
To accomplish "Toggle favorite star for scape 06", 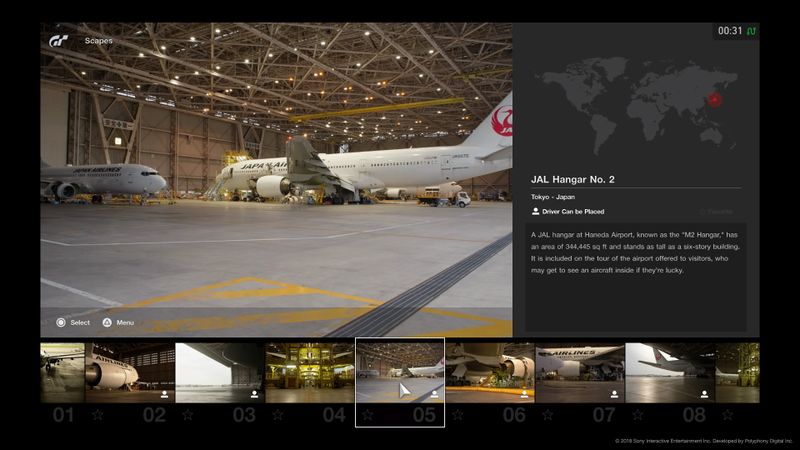I will pyautogui.click(x=547, y=414).
